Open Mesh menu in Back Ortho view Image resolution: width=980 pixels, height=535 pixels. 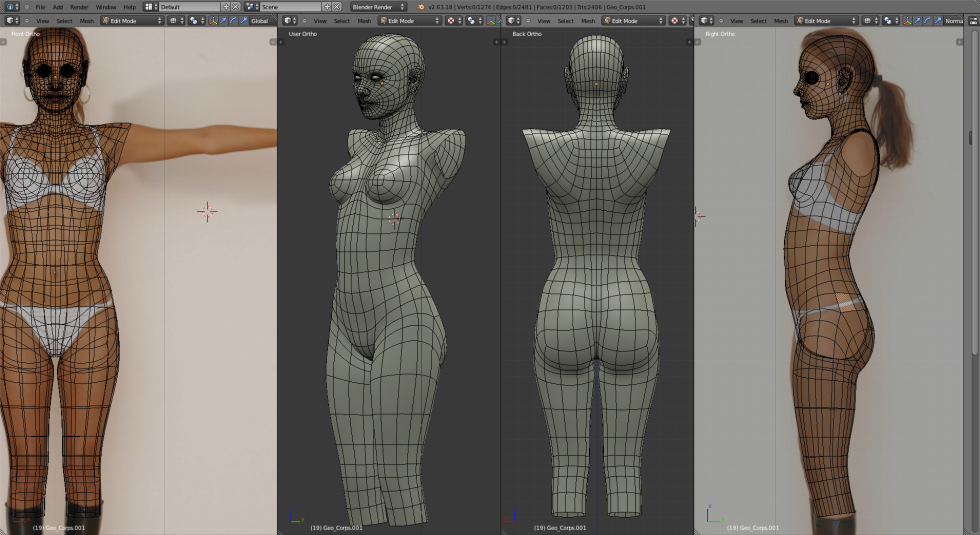click(x=588, y=20)
